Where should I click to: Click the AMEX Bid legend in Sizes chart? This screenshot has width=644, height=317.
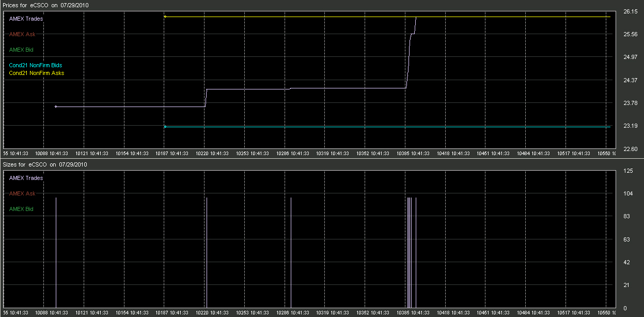[x=21, y=209]
